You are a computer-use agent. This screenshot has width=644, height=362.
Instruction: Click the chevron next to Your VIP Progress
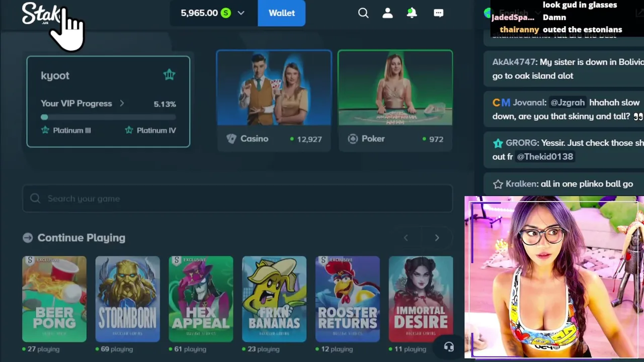point(122,104)
